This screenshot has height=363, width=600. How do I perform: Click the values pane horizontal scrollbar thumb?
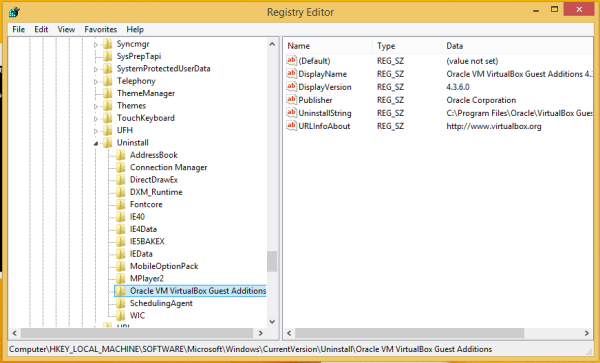[x=409, y=333]
